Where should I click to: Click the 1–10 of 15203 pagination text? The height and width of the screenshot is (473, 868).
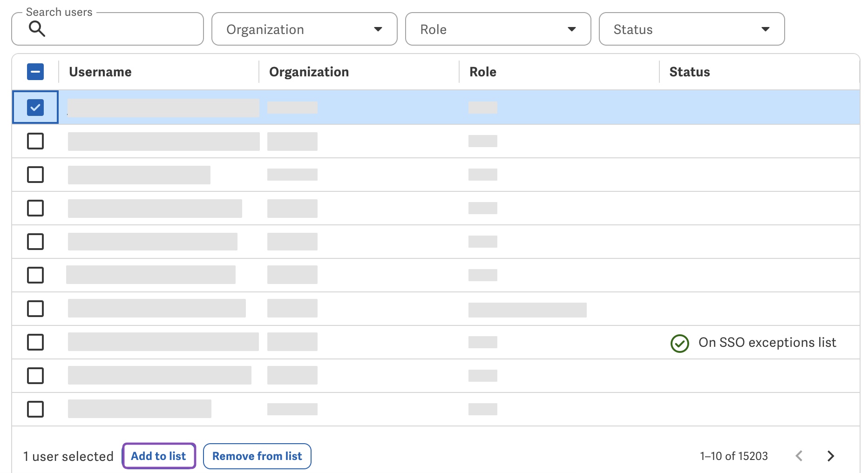[734, 456]
